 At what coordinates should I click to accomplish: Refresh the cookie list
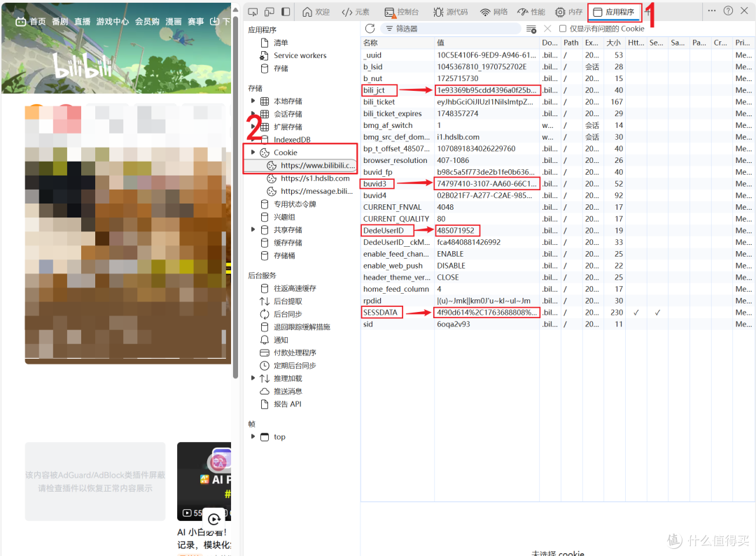click(370, 29)
